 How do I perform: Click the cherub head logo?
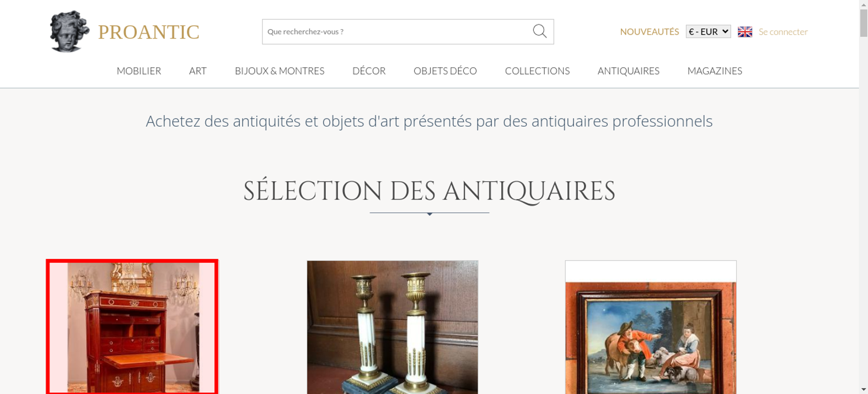coord(69,31)
